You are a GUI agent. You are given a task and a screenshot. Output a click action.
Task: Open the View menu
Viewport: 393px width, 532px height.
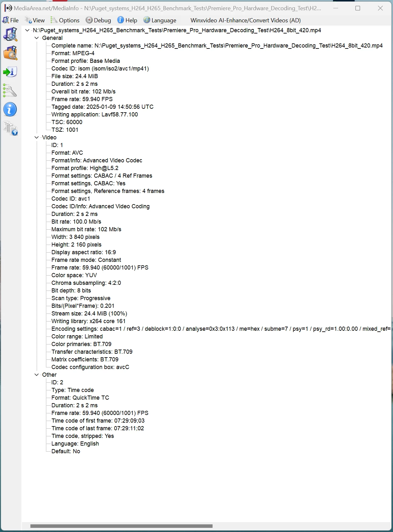point(35,20)
